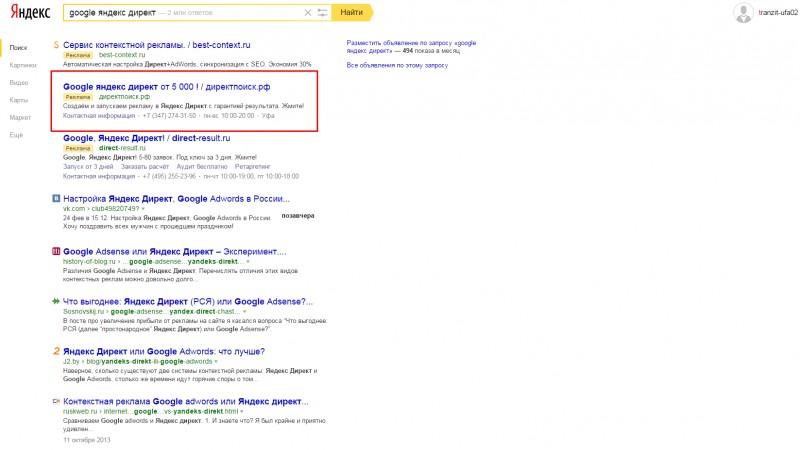This screenshot has width=800, height=450.
Task: Click the vk.com result favicon
Action: coord(56,198)
